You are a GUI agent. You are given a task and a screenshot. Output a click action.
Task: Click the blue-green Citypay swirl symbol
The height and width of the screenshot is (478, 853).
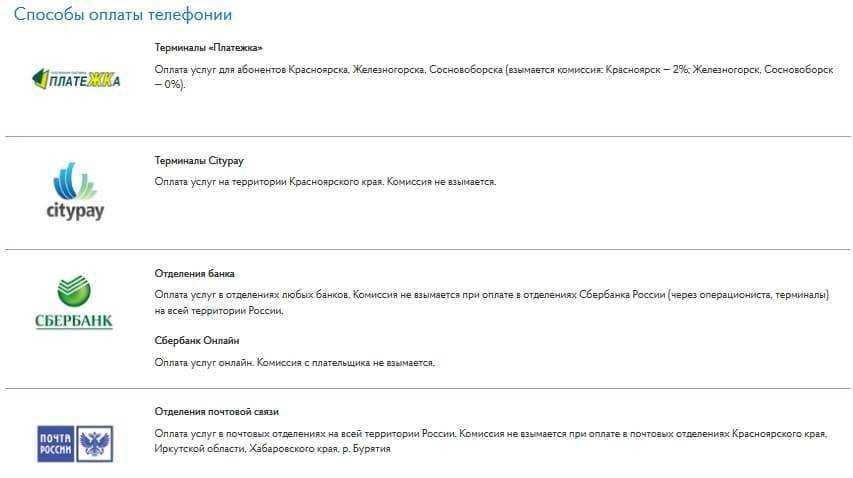[x=75, y=181]
